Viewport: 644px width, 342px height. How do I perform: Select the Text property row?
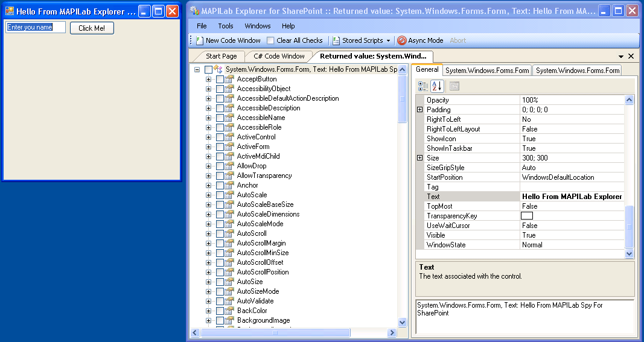524,196
